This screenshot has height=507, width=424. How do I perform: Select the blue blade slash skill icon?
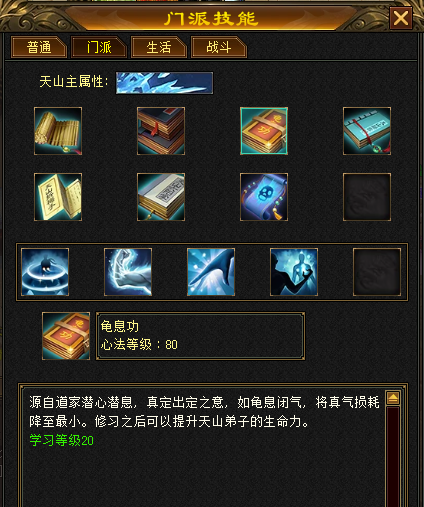[211, 272]
